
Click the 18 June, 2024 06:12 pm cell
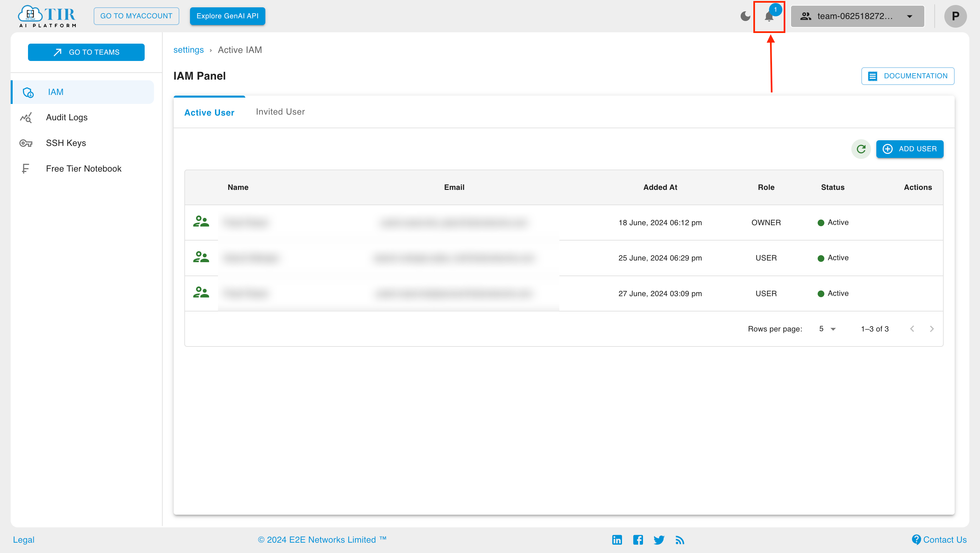pos(660,223)
